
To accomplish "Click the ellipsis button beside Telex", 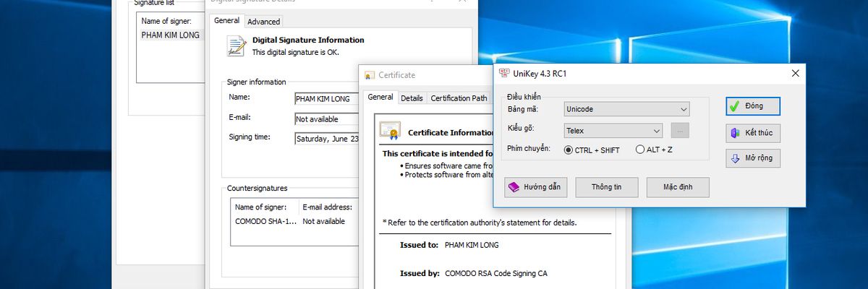I will [680, 131].
